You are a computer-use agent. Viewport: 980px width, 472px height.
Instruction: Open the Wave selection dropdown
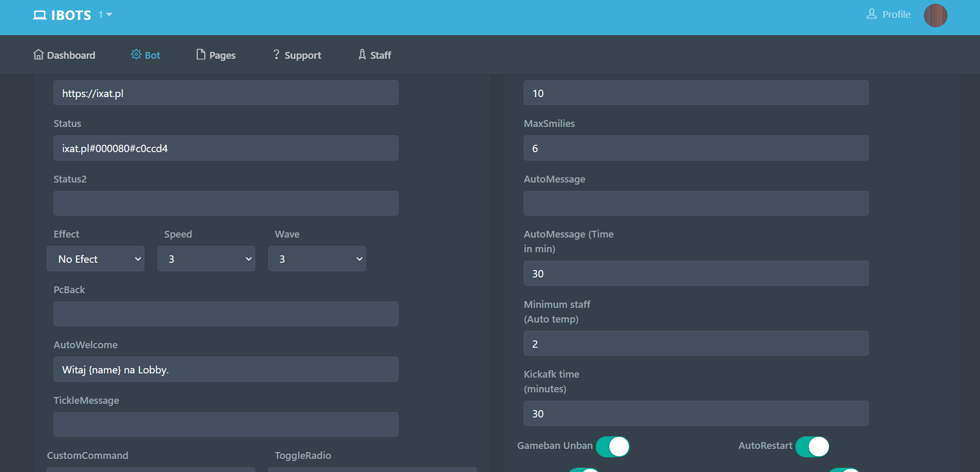(x=317, y=259)
